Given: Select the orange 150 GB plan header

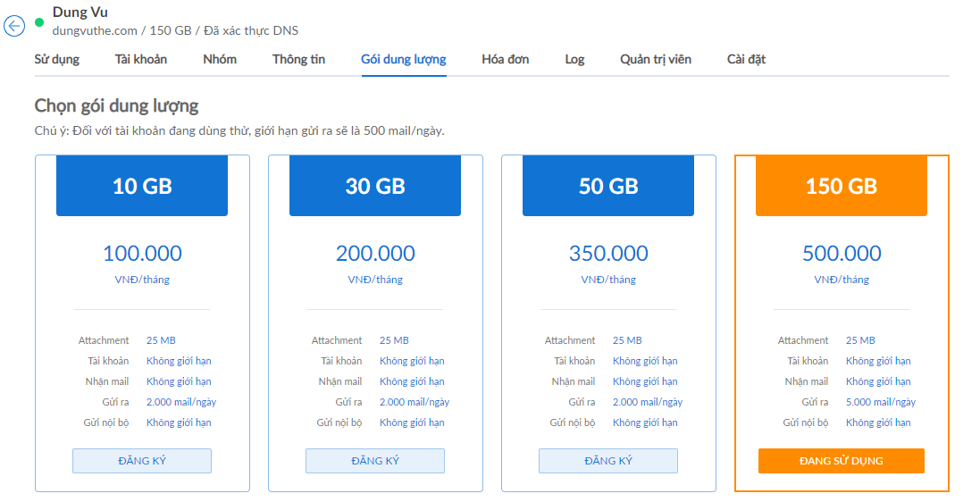Looking at the screenshot, I should (842, 186).
